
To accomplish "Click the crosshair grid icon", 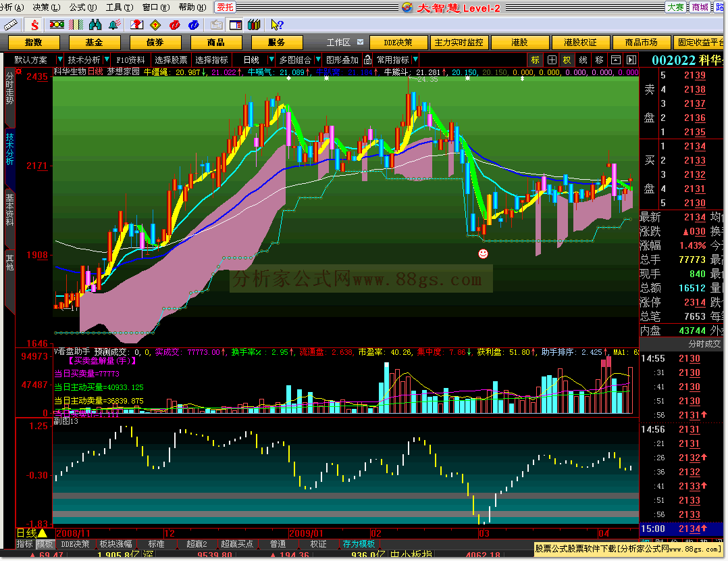I will pyautogui.click(x=552, y=60).
